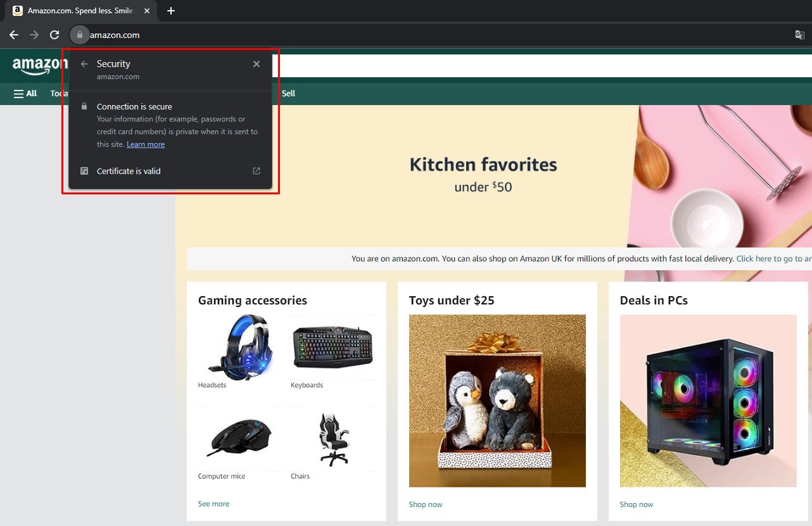Open the All hamburger menu
This screenshot has width=812, height=526.
(x=25, y=94)
